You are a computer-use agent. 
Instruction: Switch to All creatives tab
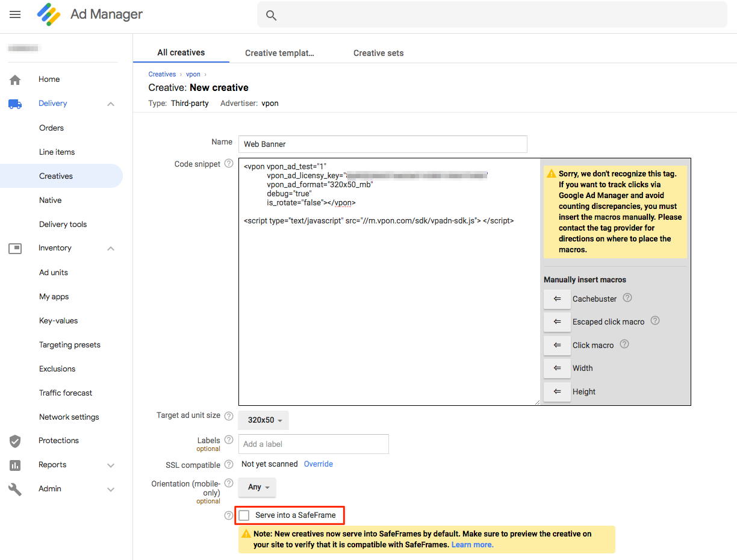coord(181,52)
